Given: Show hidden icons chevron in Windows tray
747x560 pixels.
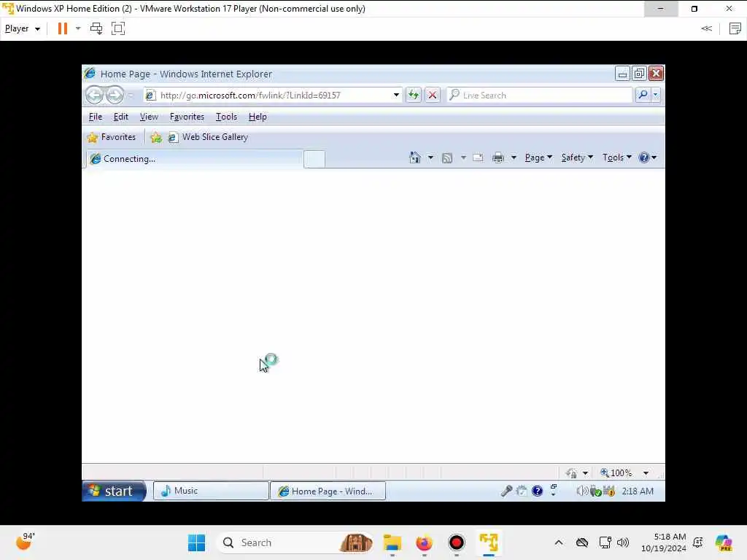Looking at the screenshot, I should 558,542.
